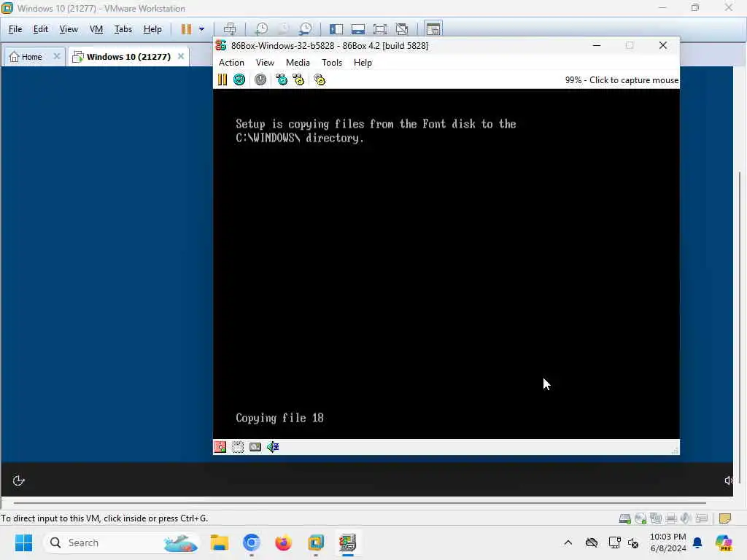Click VMware hard disk device status icon
The height and width of the screenshot is (560, 747).
(x=624, y=518)
